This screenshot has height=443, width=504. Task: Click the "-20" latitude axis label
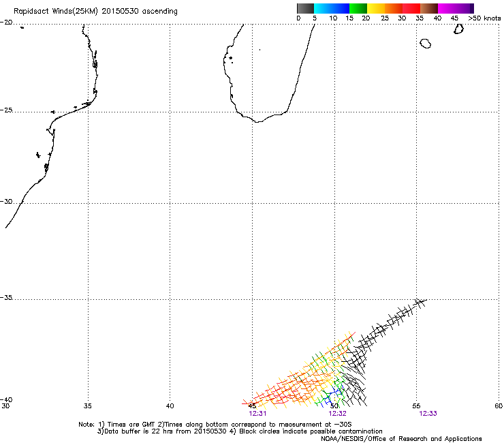click(x=6, y=22)
